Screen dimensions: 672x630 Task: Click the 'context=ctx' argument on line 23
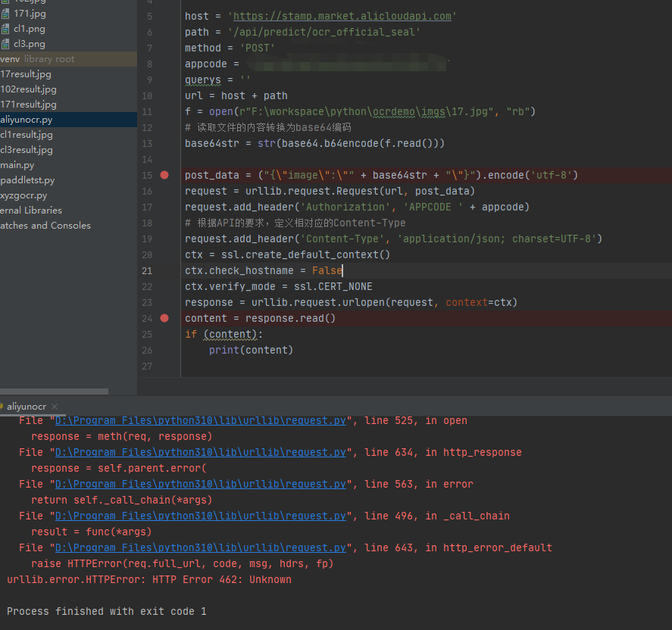pyautogui.click(x=479, y=302)
